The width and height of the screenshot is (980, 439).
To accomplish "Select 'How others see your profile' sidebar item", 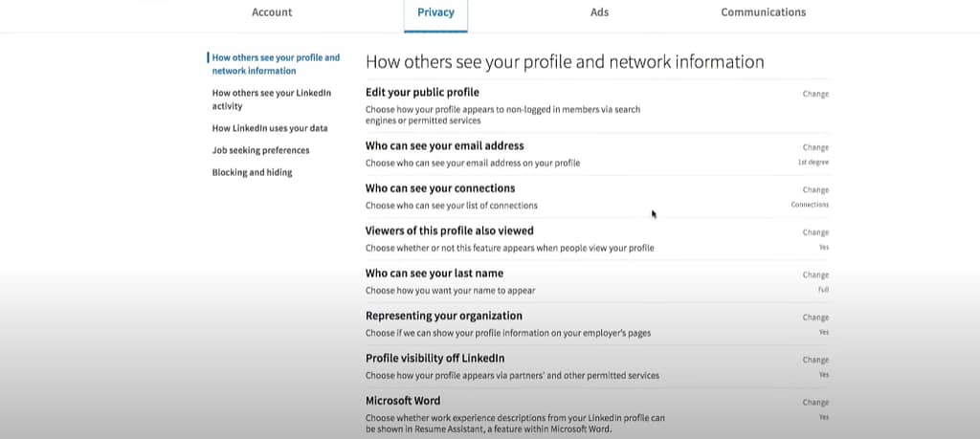I will click(276, 64).
